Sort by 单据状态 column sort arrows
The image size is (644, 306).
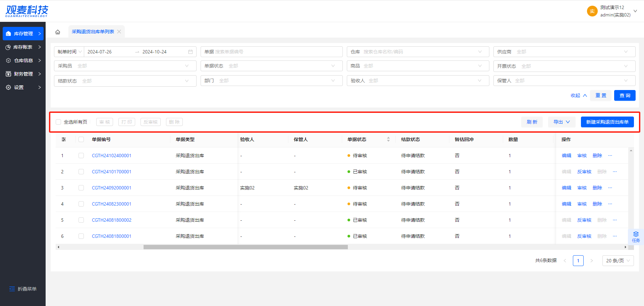[x=388, y=139]
